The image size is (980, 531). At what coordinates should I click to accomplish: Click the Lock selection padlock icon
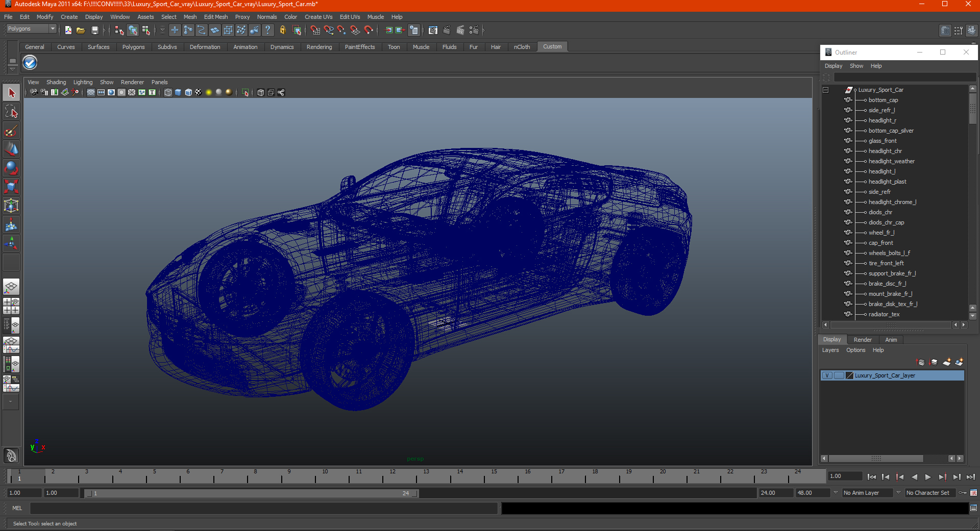[283, 30]
